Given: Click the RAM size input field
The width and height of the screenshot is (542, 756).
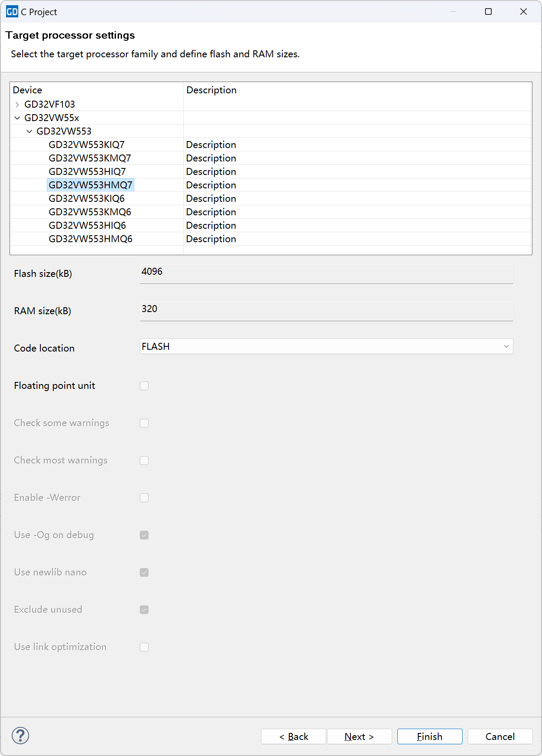Looking at the screenshot, I should point(326,311).
